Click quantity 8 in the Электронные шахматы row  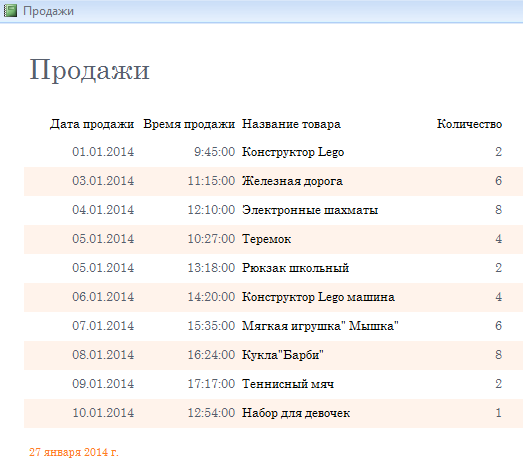498,210
